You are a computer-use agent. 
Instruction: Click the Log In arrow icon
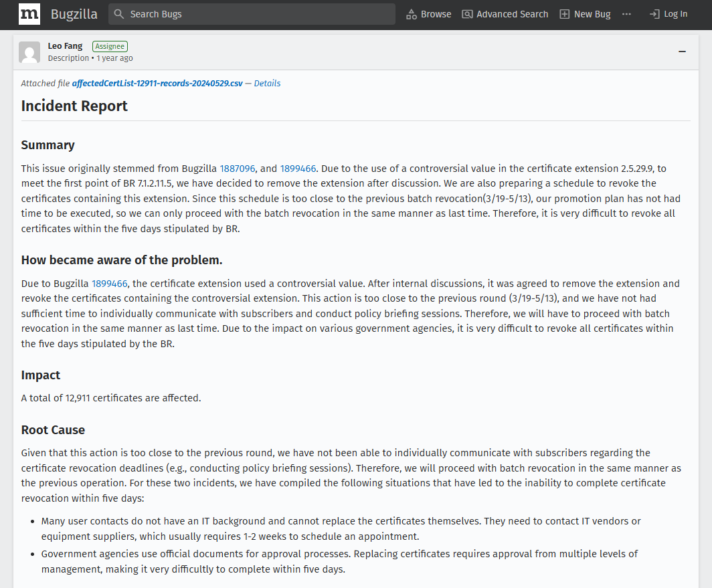click(x=654, y=14)
